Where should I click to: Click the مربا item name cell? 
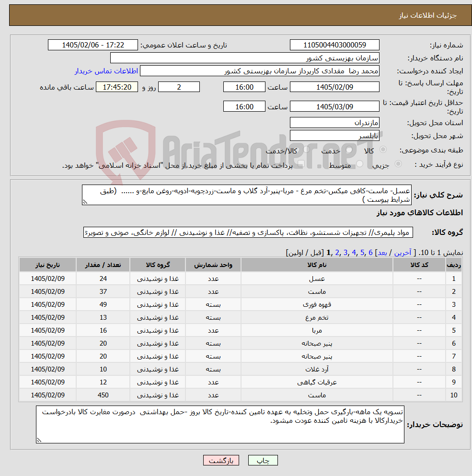coord(317,330)
